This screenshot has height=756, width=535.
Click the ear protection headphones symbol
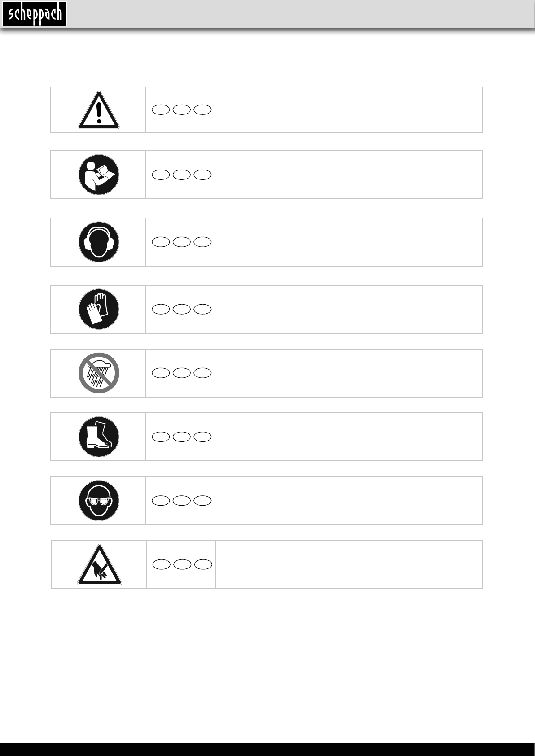99,242
